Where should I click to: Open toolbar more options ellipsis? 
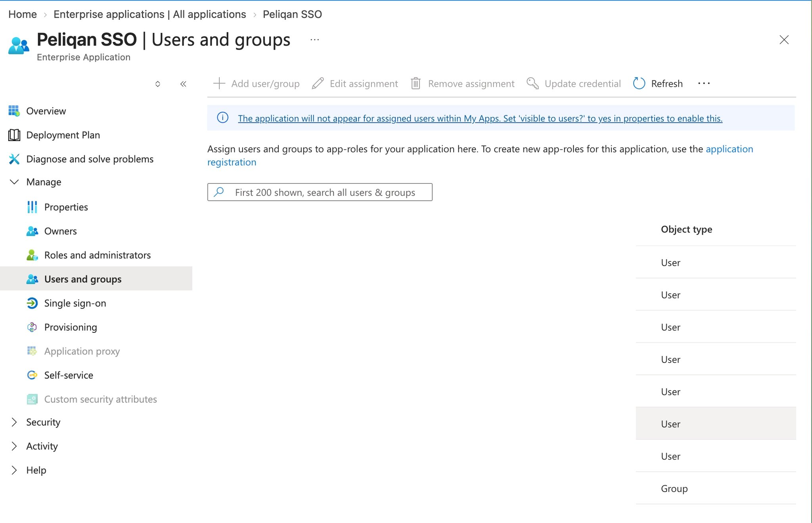(x=704, y=83)
